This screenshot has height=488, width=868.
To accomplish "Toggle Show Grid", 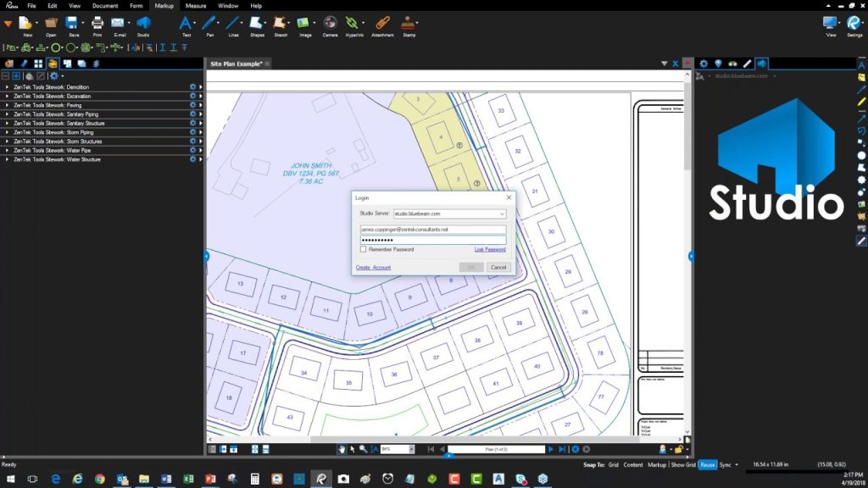I will (683, 465).
